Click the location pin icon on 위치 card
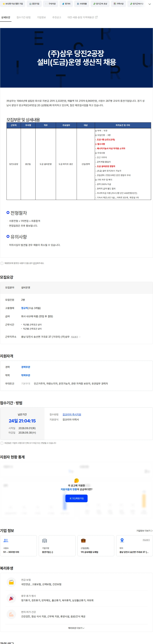This screenshot has height=644, width=153. tap(122, 540)
